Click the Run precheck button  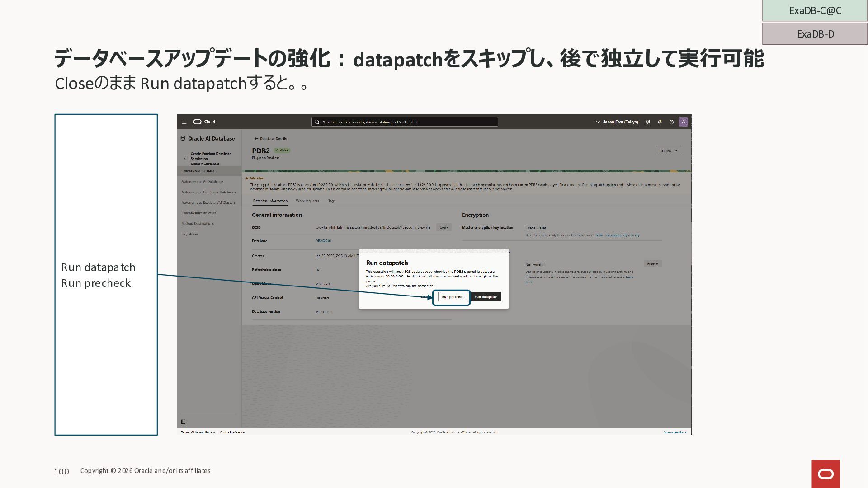[452, 297]
